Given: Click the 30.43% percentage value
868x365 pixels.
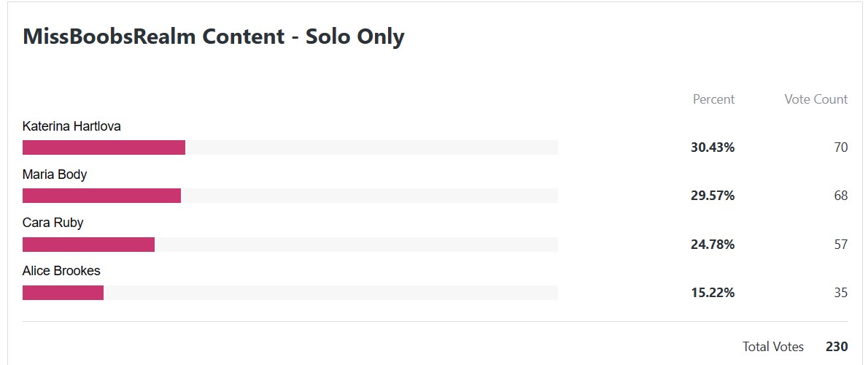Looking at the screenshot, I should (713, 147).
